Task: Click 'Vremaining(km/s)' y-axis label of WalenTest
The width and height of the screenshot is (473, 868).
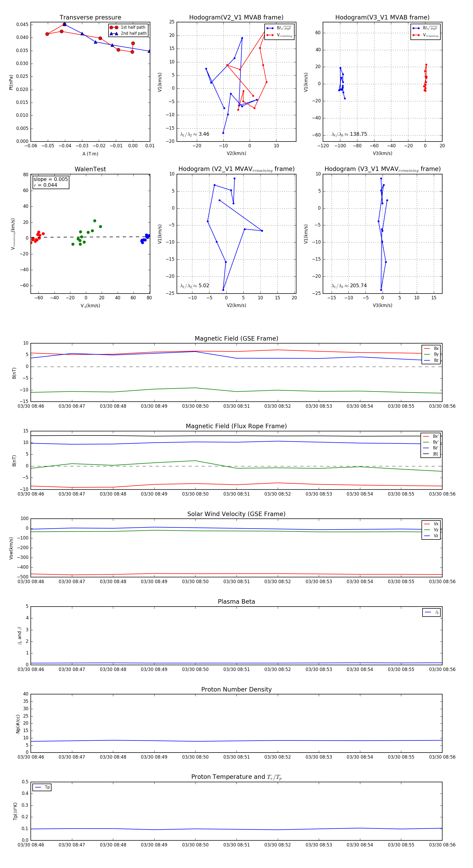Action: pos(13,234)
